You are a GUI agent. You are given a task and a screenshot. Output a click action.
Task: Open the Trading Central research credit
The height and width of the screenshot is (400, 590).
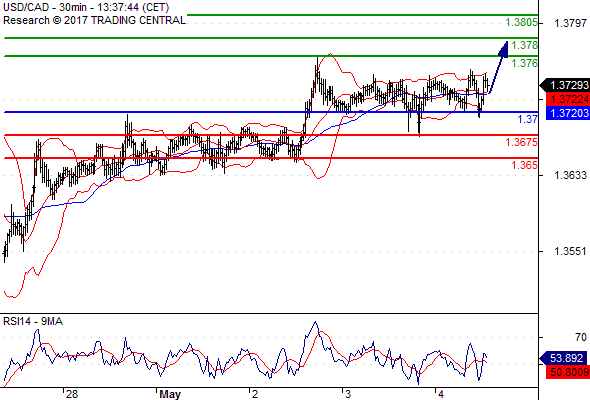click(x=94, y=20)
